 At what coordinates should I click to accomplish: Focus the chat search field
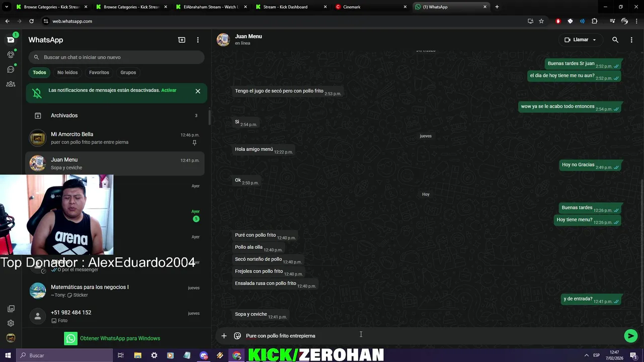pyautogui.click(x=116, y=57)
